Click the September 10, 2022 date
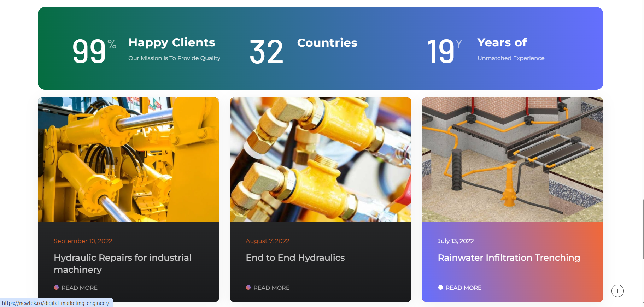The height and width of the screenshot is (307, 644). tap(83, 241)
